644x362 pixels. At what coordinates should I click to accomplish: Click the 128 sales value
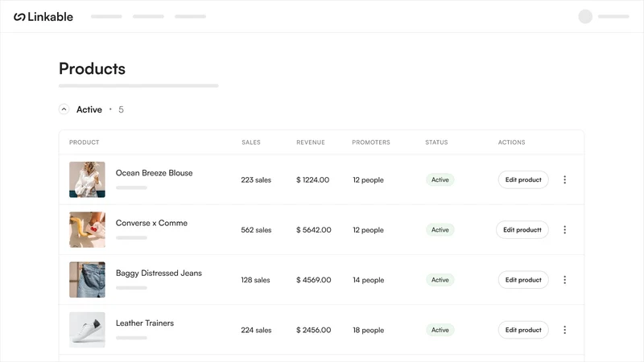pyautogui.click(x=255, y=280)
